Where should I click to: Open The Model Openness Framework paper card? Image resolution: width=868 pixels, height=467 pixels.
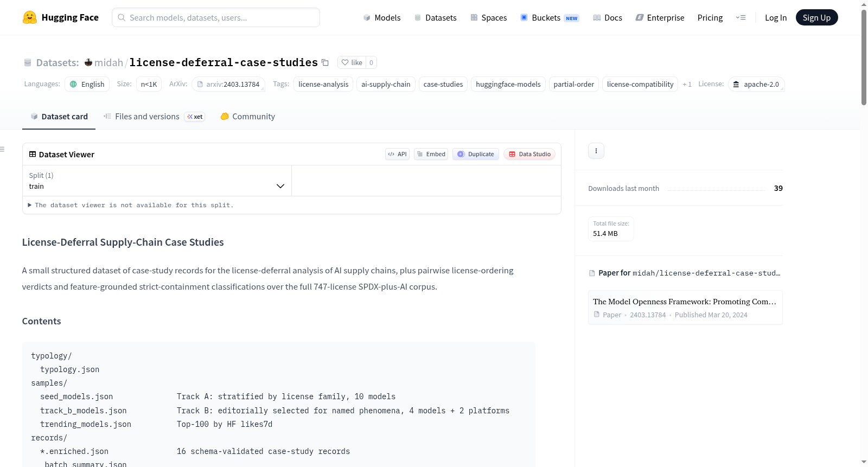(x=685, y=308)
